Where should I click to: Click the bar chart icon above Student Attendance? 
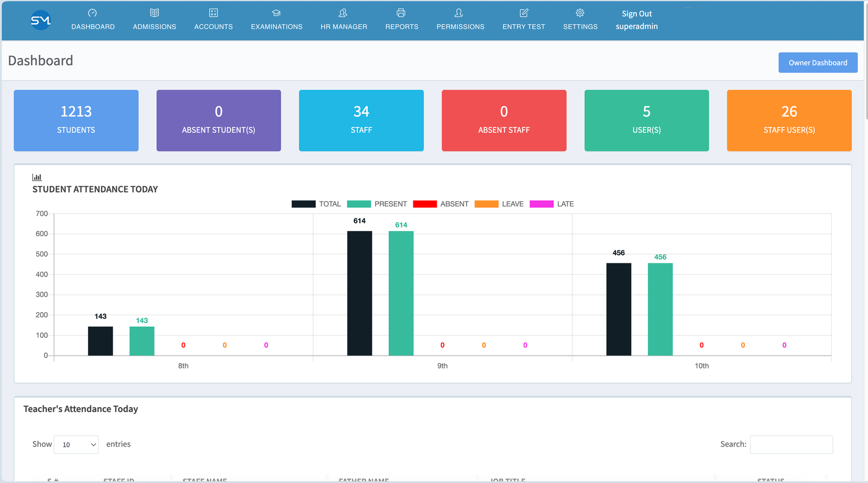click(x=37, y=177)
